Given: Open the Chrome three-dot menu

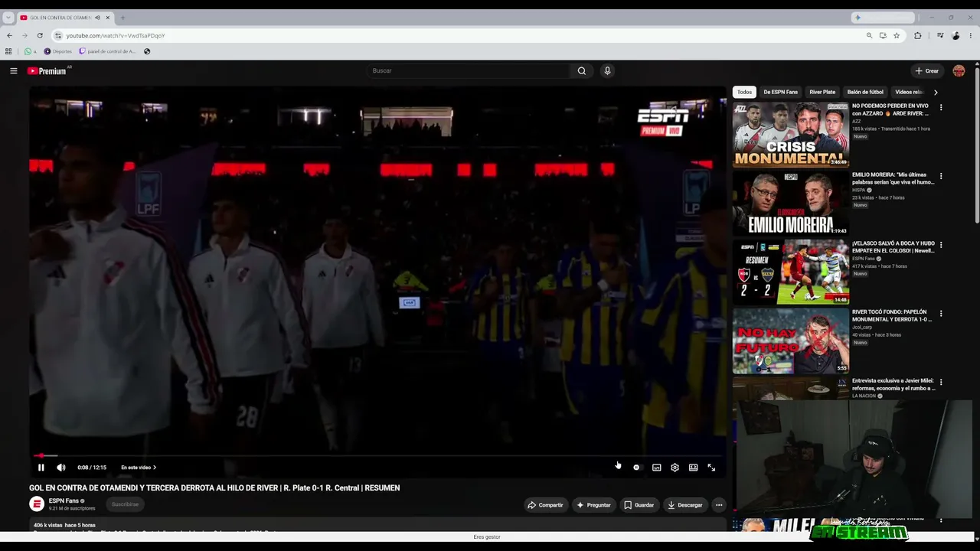Looking at the screenshot, I should pos(971,35).
